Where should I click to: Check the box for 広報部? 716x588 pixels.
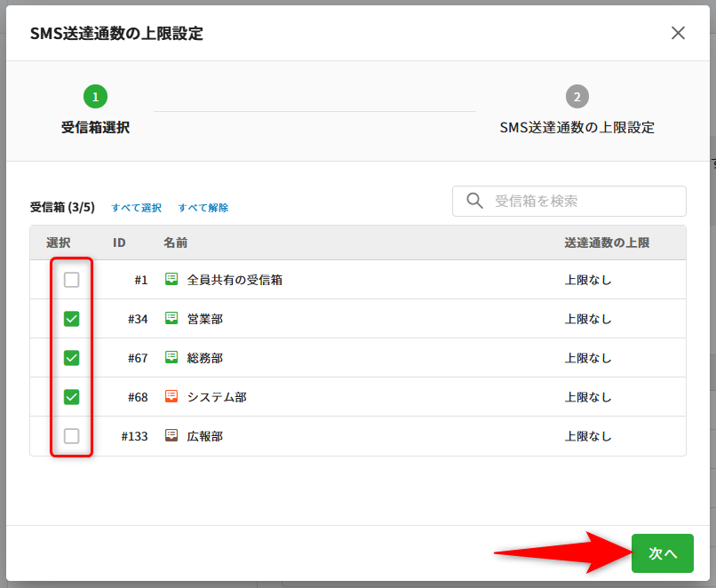pos(72,436)
